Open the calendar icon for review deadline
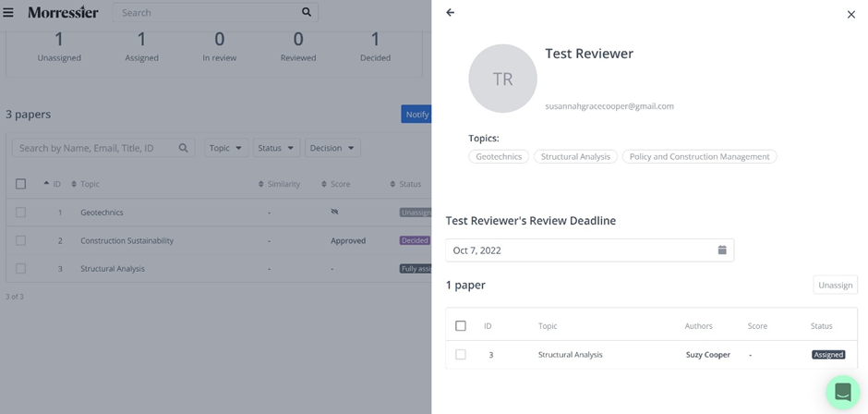The image size is (868, 414). (722, 250)
